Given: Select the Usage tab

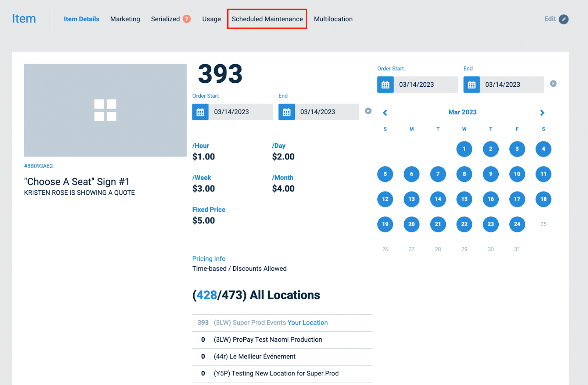Looking at the screenshot, I should coord(211,19).
